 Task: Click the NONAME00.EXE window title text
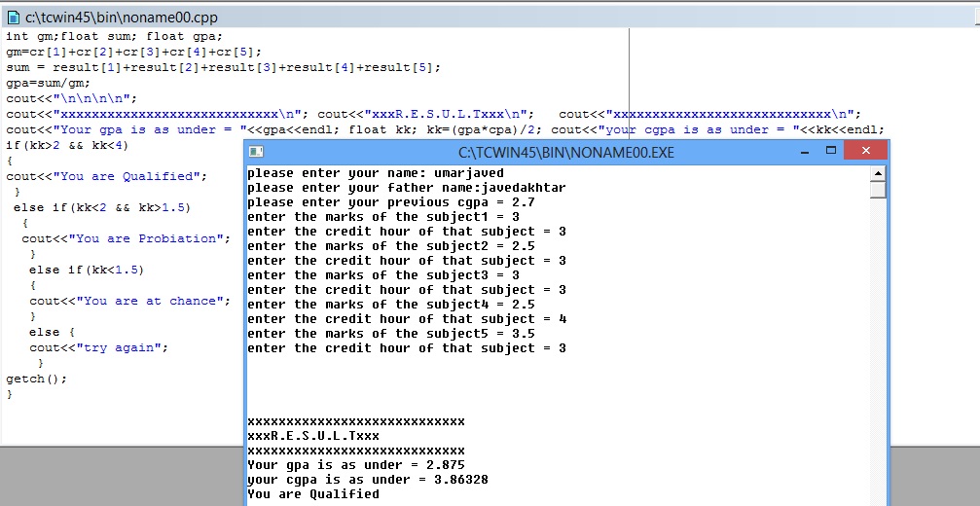566,153
